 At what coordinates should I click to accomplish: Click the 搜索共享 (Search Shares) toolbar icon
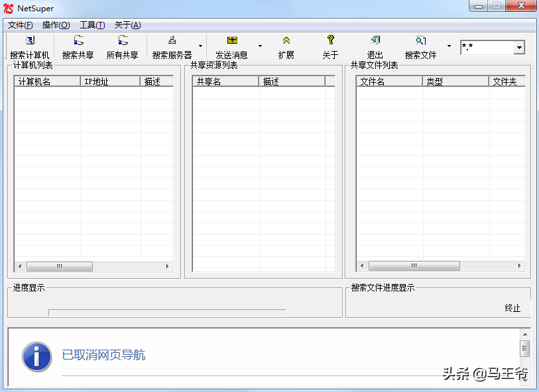click(x=78, y=46)
